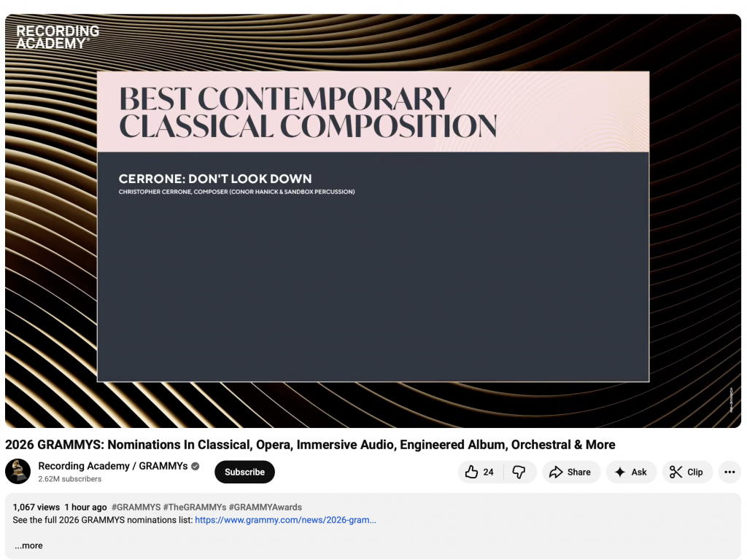Dislike the video with thumbs down
Viewport: 747px width, 560px height.
pos(519,472)
